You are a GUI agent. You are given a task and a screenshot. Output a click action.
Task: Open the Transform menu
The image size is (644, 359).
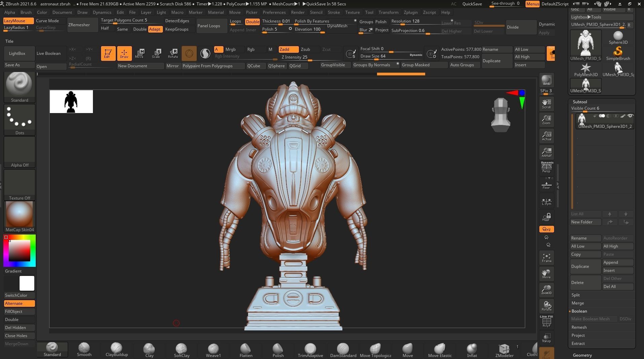pos(388,12)
